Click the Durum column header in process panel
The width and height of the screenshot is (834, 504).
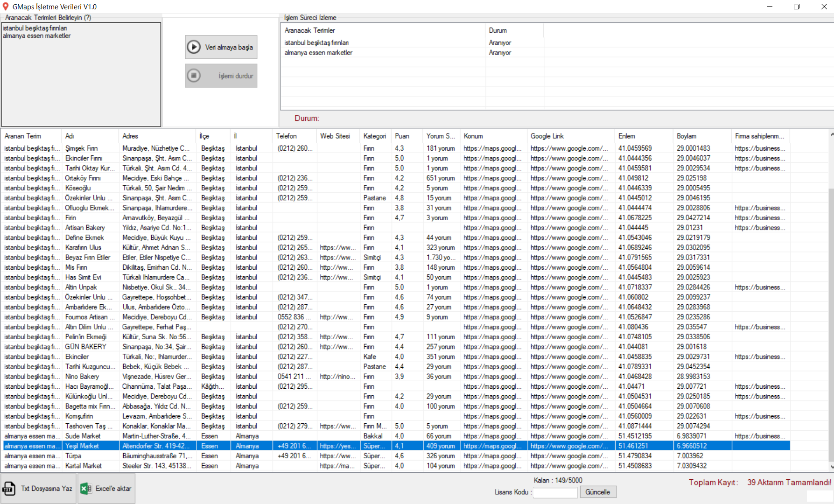(x=514, y=30)
